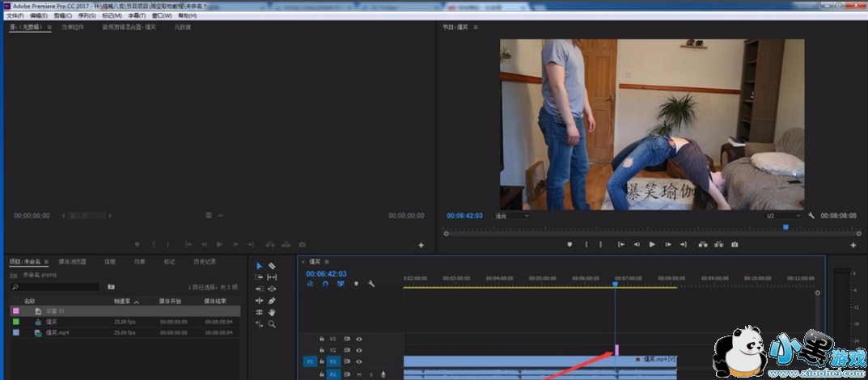Click the Export Frame camera icon
The height and width of the screenshot is (380, 868).
coord(735,244)
